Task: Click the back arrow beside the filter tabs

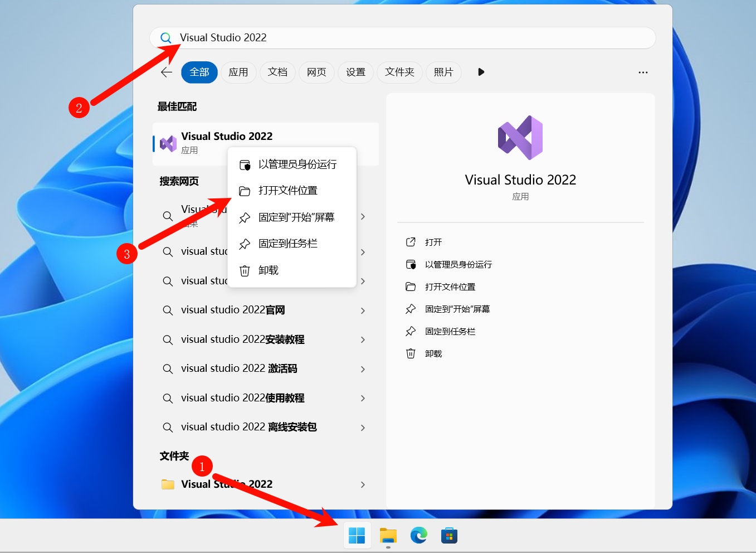Action: click(167, 72)
